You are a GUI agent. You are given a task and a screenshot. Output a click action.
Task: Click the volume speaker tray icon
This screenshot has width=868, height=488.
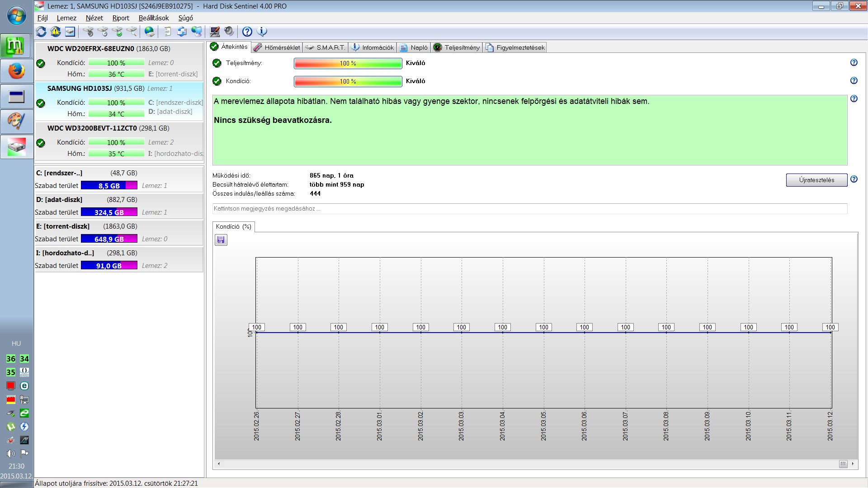11,453
